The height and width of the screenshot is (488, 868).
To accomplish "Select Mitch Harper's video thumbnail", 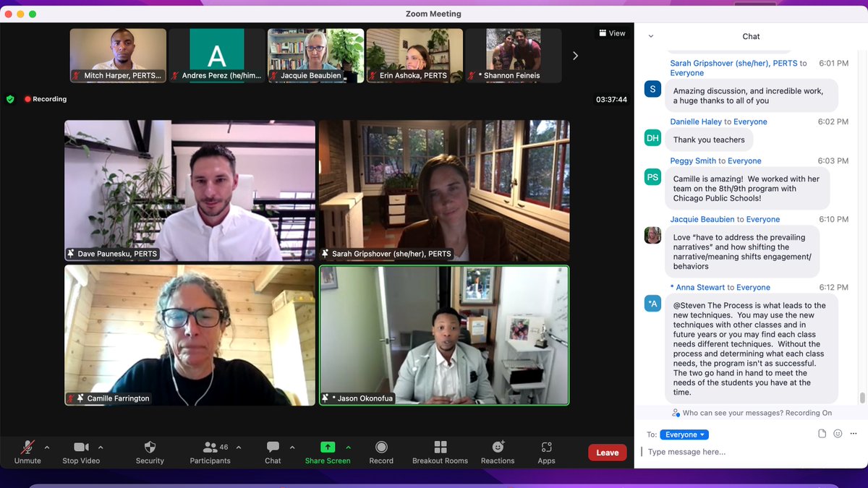I will [x=118, y=56].
